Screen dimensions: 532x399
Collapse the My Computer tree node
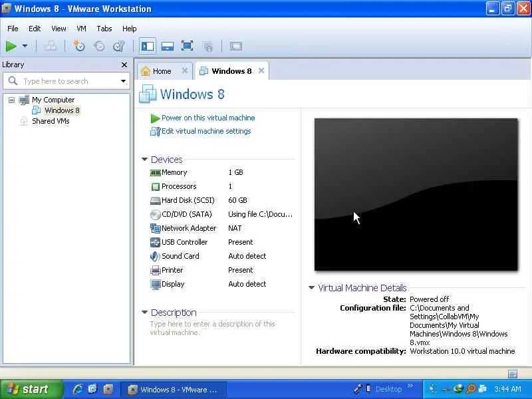pos(11,100)
